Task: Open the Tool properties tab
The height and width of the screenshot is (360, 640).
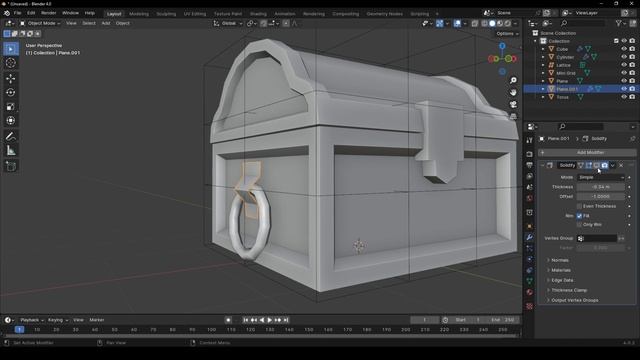Action: click(529, 140)
